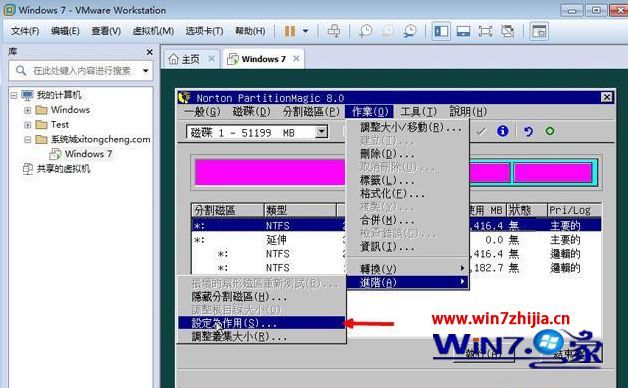
Task: Select the Windows 7 VM in library tree
Action: click(x=88, y=154)
